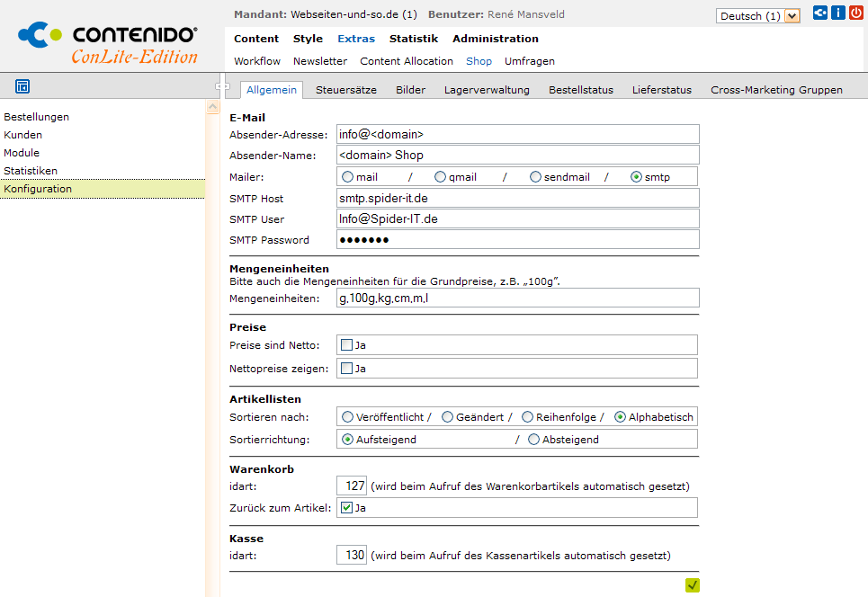Open Bestellungen in the left sidebar
Viewport: 868px width, 597px height.
click(x=37, y=117)
